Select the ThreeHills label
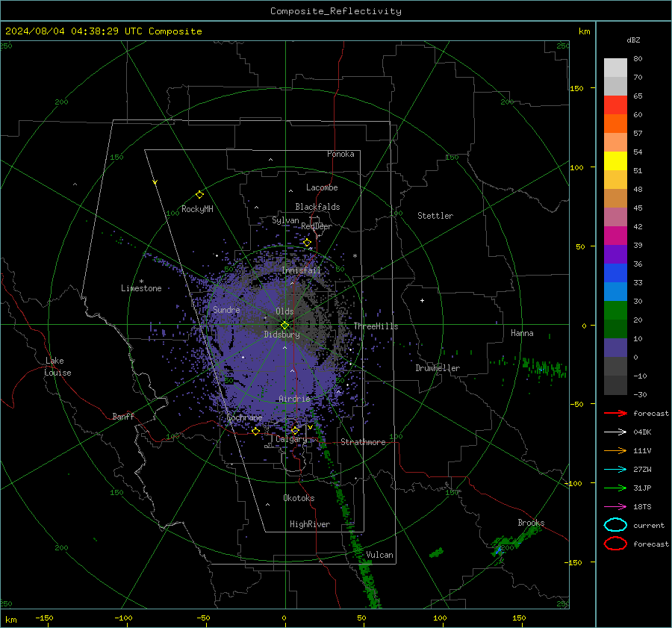 click(x=376, y=326)
